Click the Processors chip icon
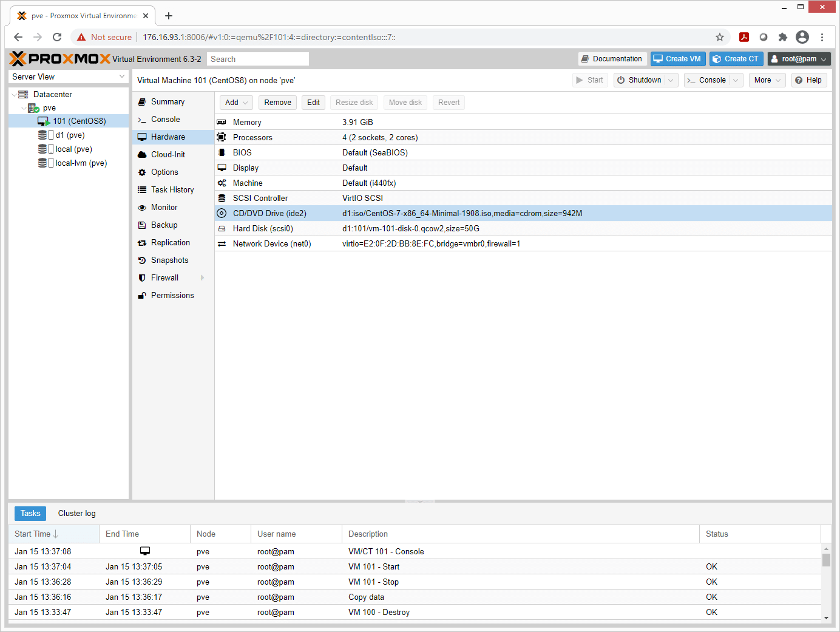 tap(222, 137)
